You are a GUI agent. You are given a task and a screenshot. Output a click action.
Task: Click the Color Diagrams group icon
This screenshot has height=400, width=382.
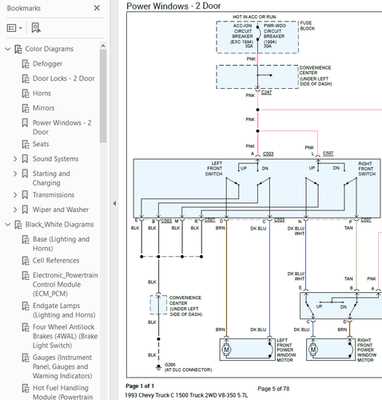[18, 49]
